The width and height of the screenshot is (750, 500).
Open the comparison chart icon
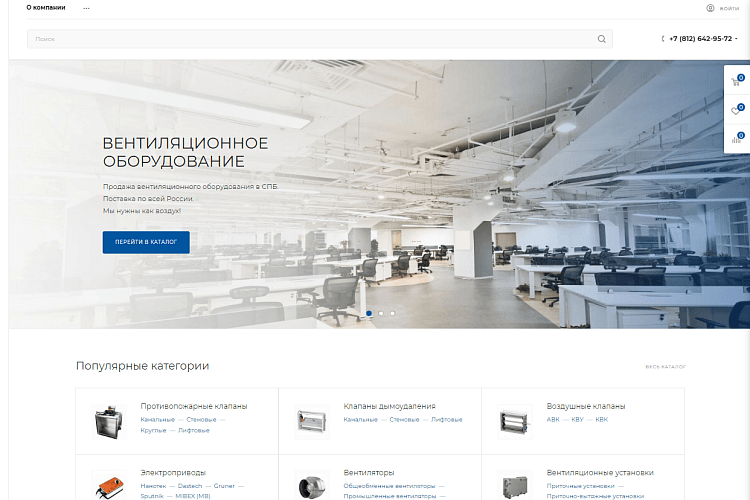pyautogui.click(x=736, y=139)
